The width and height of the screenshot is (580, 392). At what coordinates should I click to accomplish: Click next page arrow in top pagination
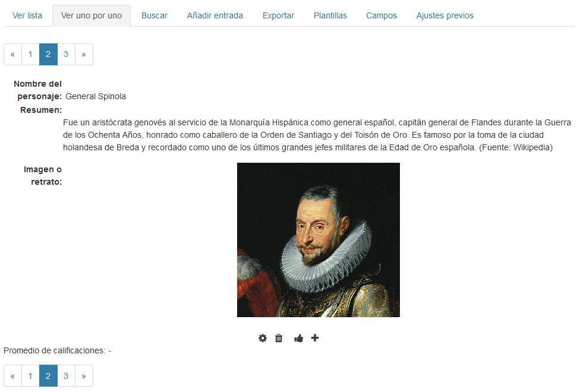coord(84,55)
